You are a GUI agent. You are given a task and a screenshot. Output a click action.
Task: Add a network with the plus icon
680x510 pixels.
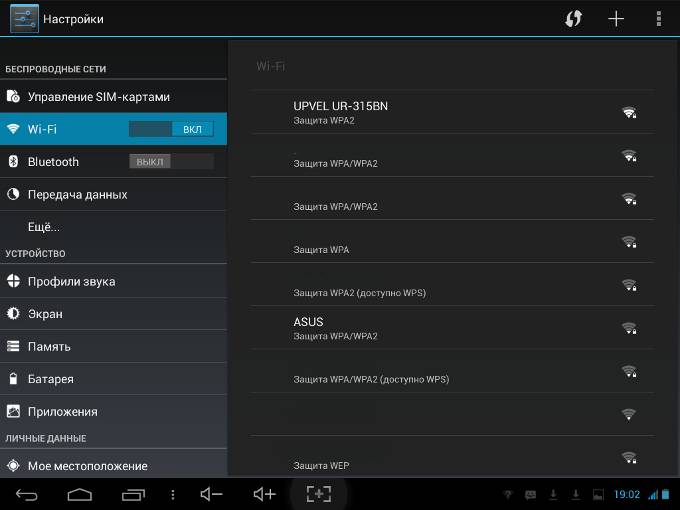[x=616, y=19]
